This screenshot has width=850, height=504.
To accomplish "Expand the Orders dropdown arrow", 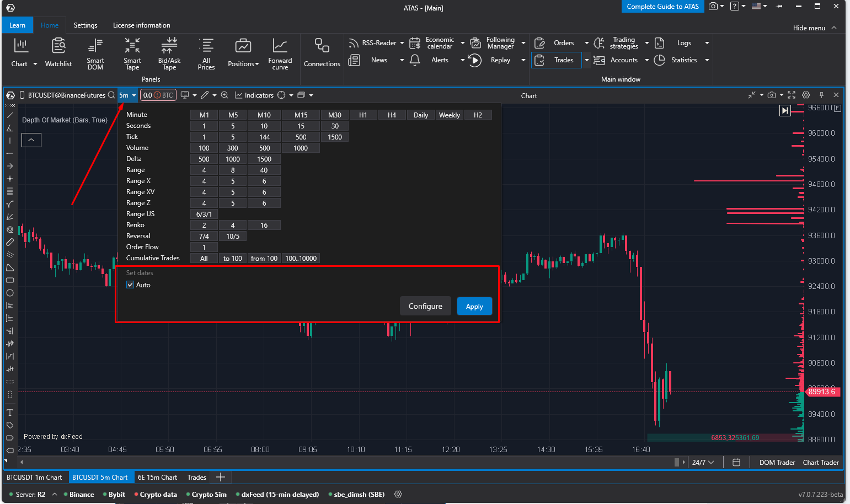I will [587, 43].
